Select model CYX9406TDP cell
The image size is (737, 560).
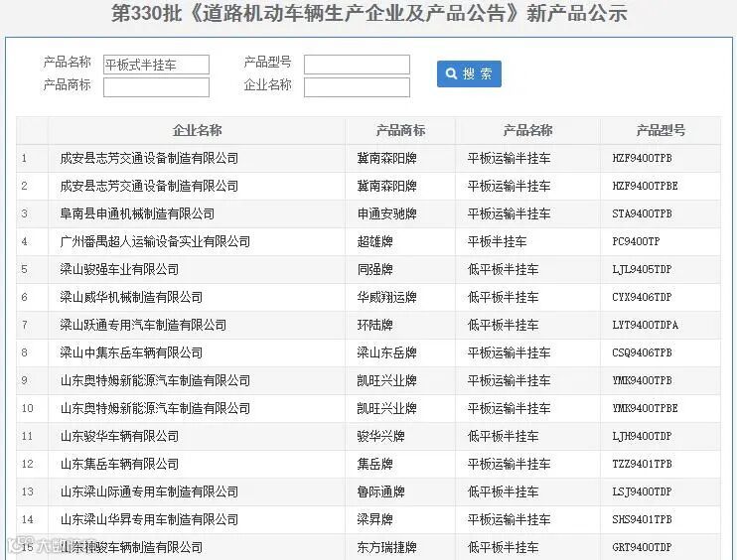point(661,297)
